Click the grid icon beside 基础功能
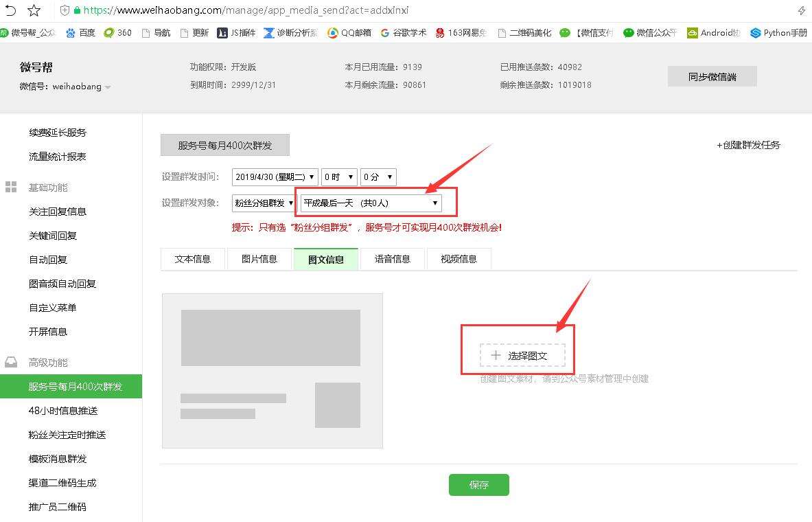The image size is (812, 522). (10, 187)
